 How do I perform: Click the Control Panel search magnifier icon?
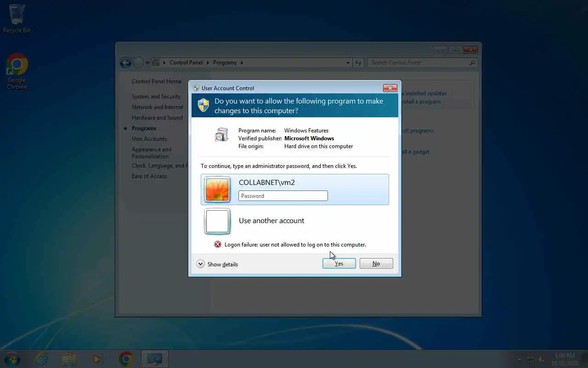[x=472, y=63]
